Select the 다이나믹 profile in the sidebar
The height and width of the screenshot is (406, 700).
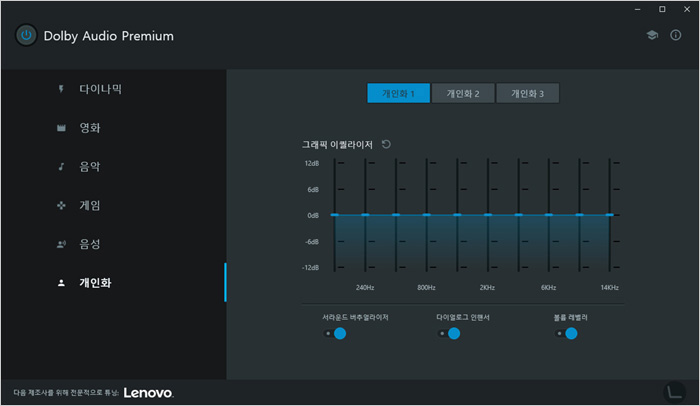pyautogui.click(x=113, y=89)
